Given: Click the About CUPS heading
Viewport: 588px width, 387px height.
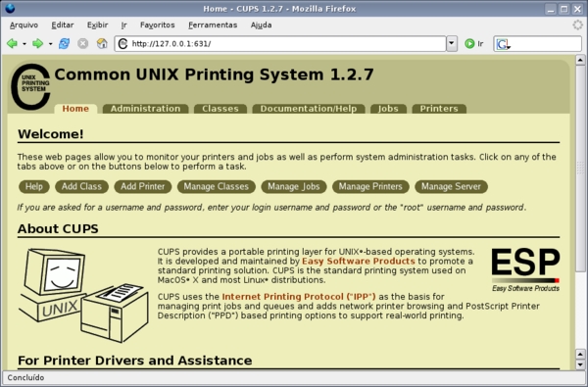Looking at the screenshot, I should pos(58,228).
